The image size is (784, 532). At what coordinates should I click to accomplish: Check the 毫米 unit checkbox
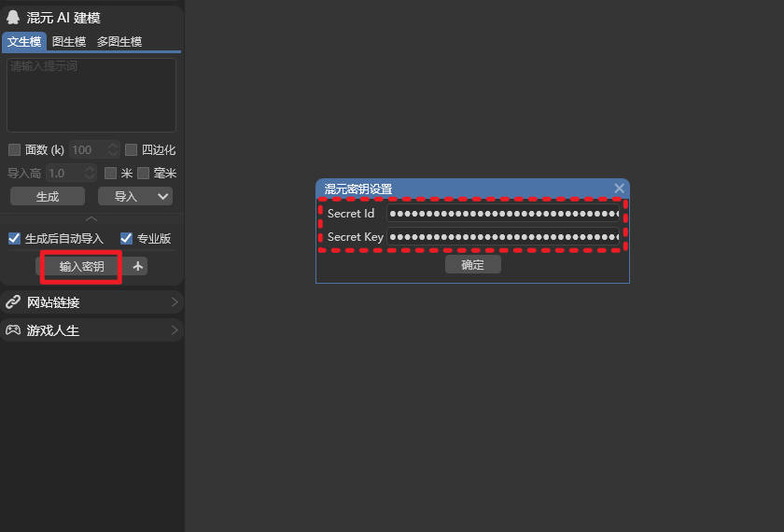pyautogui.click(x=144, y=173)
